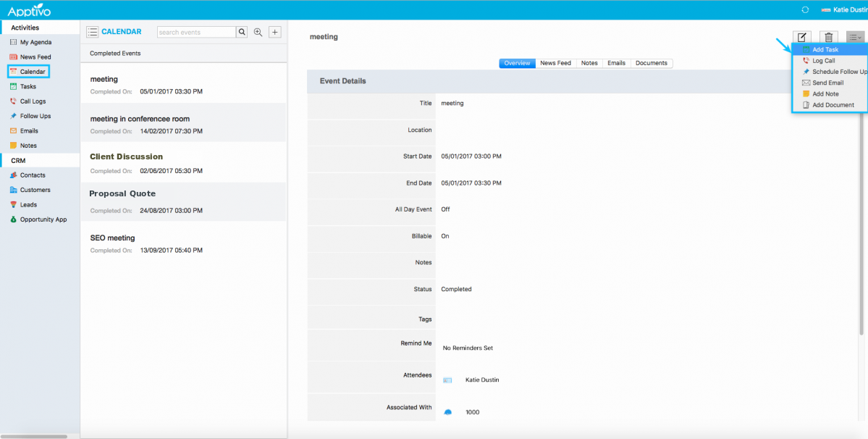This screenshot has width=868, height=439.
Task: Click the refresh icon in top bar
Action: click(805, 9)
